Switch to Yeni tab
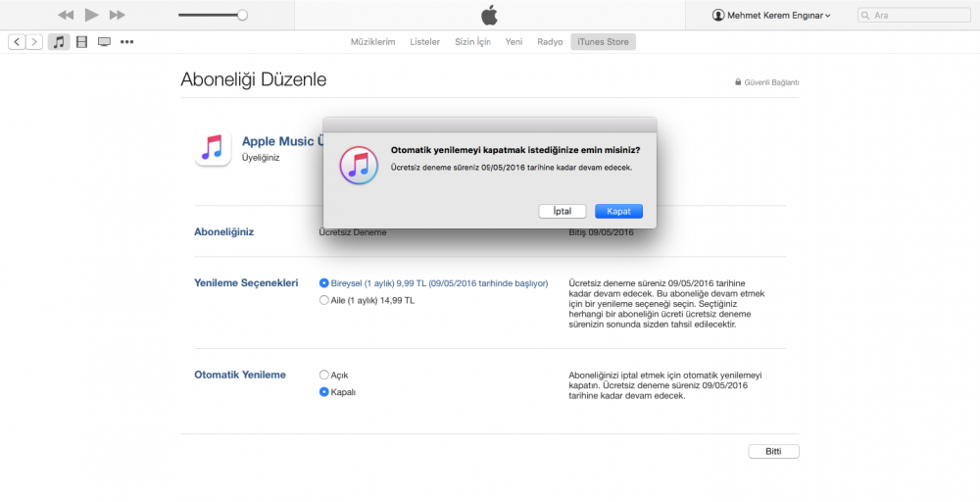The height and width of the screenshot is (502, 980). pyautogui.click(x=514, y=42)
